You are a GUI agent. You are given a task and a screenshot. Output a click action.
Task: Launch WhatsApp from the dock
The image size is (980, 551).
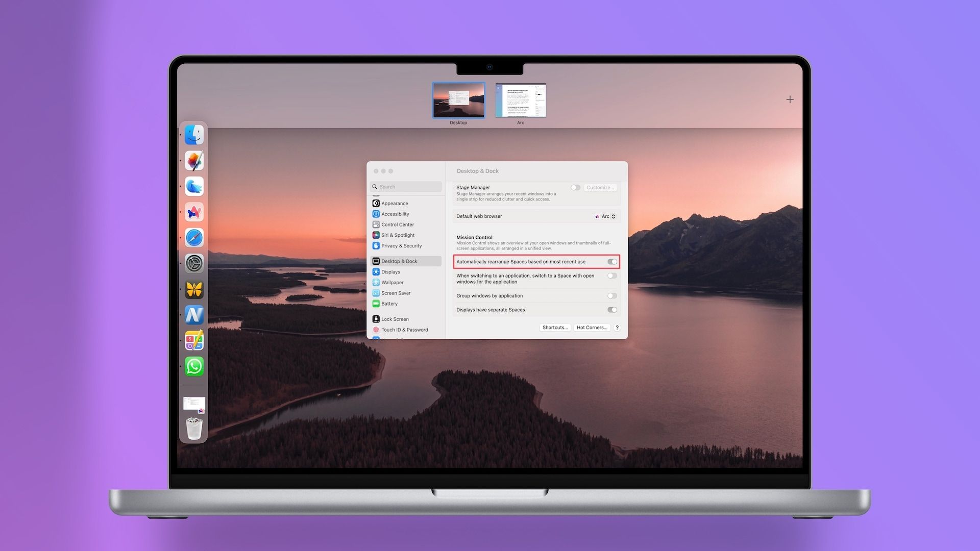pos(194,367)
